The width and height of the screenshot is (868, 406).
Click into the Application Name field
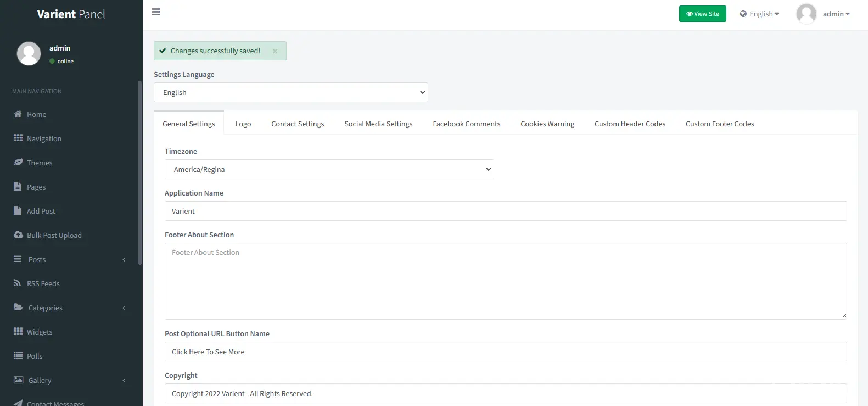[x=505, y=211]
